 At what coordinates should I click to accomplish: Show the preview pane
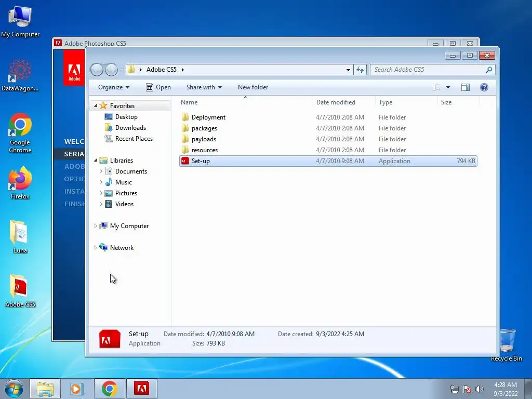point(465,87)
